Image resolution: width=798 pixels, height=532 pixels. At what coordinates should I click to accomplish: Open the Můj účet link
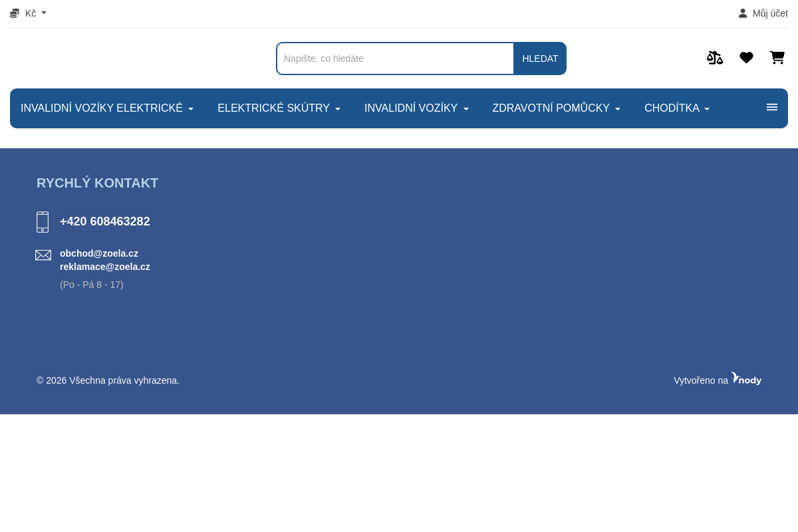click(769, 13)
